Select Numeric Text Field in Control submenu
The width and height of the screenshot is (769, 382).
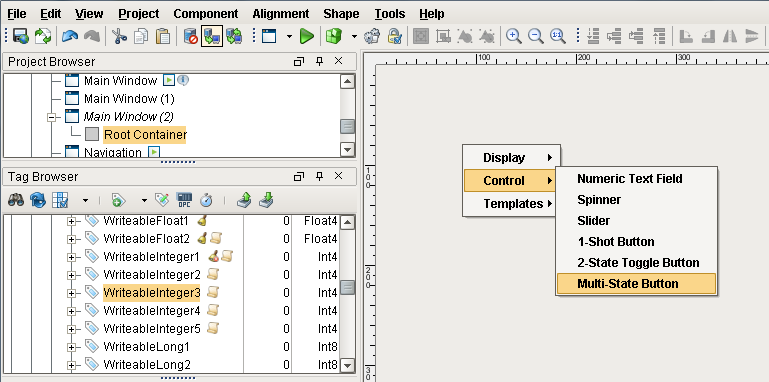(637, 179)
